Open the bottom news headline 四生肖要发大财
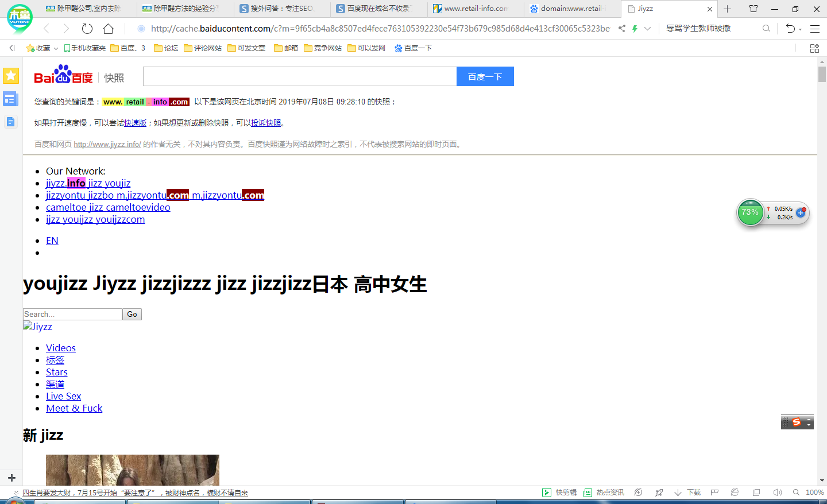The width and height of the screenshot is (827, 504). (135, 493)
